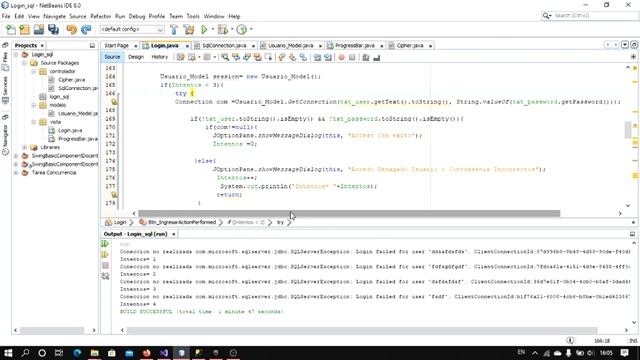The width and height of the screenshot is (640, 360).
Task: Switch to the Usuario_Model.java tab
Action: point(291,45)
